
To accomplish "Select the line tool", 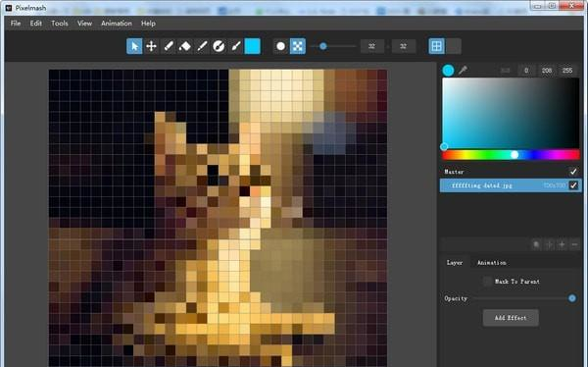I will [202, 46].
